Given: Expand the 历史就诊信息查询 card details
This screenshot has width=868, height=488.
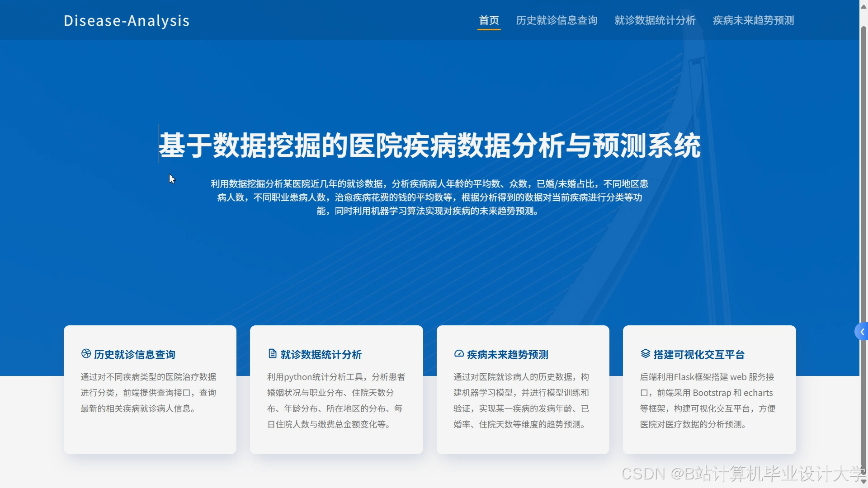Looking at the screenshot, I should pos(150,389).
